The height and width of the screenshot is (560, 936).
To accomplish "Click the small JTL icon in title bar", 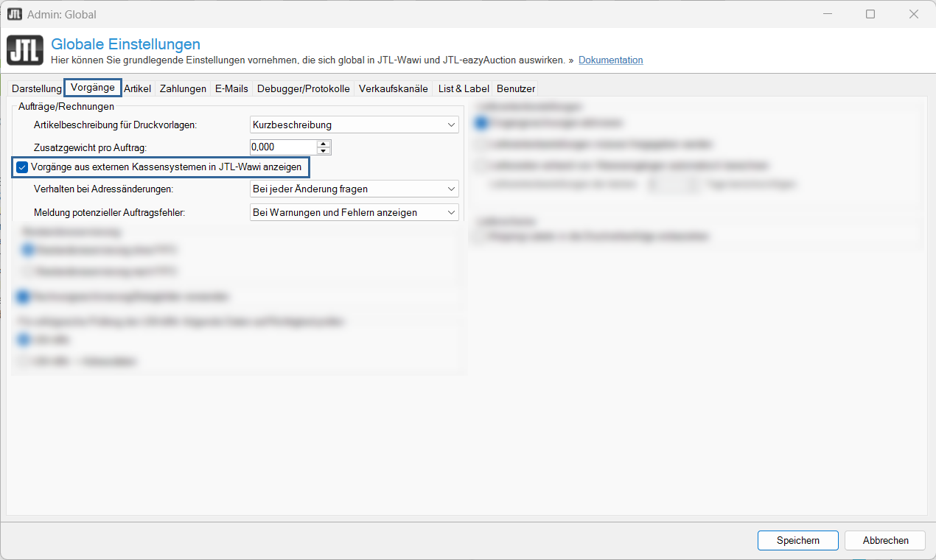I will tap(14, 14).
